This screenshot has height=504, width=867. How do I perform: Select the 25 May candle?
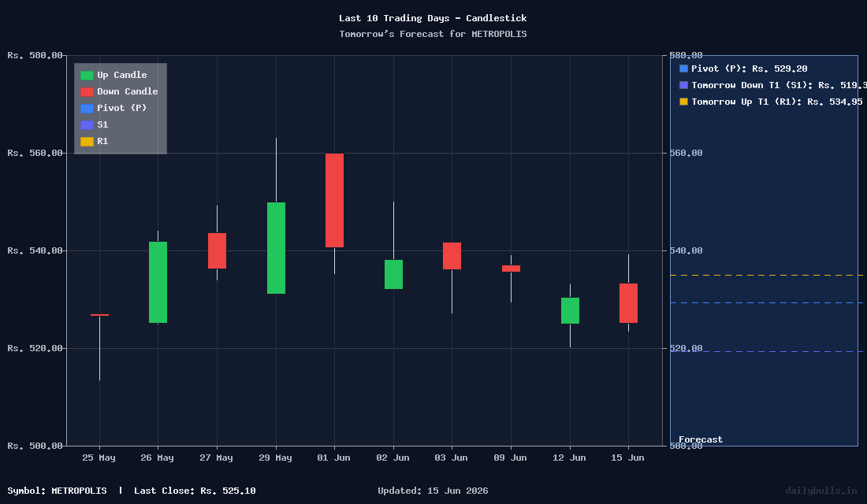coord(99,315)
